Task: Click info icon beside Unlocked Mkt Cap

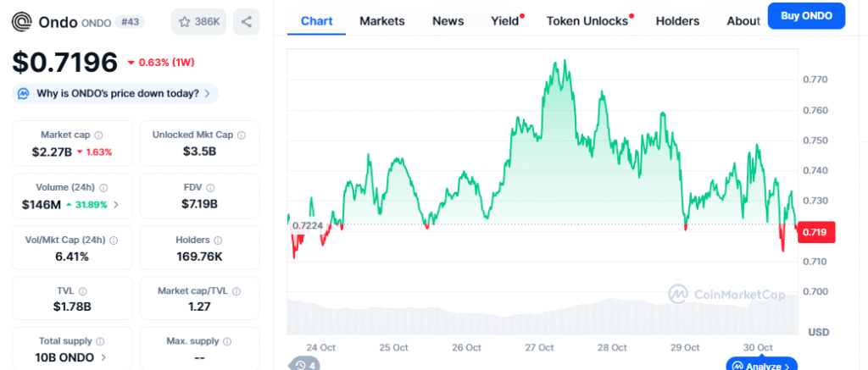Action: 242,135
